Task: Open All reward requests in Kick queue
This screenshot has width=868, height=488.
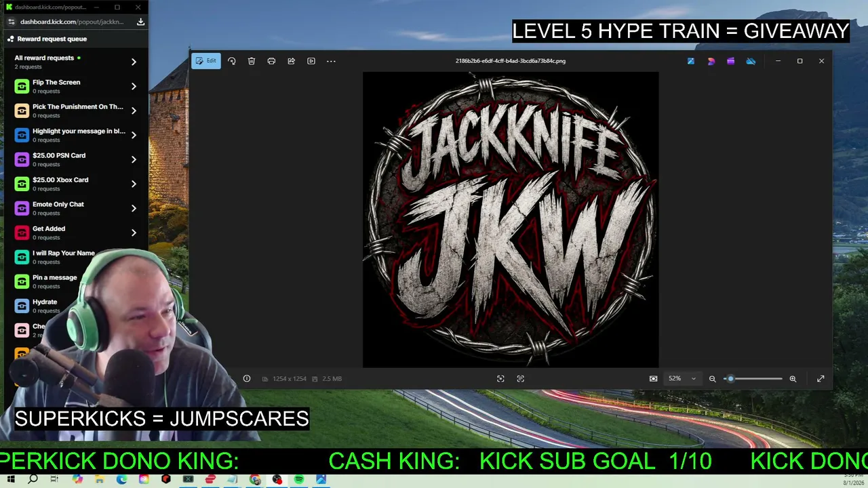Action: click(x=75, y=62)
